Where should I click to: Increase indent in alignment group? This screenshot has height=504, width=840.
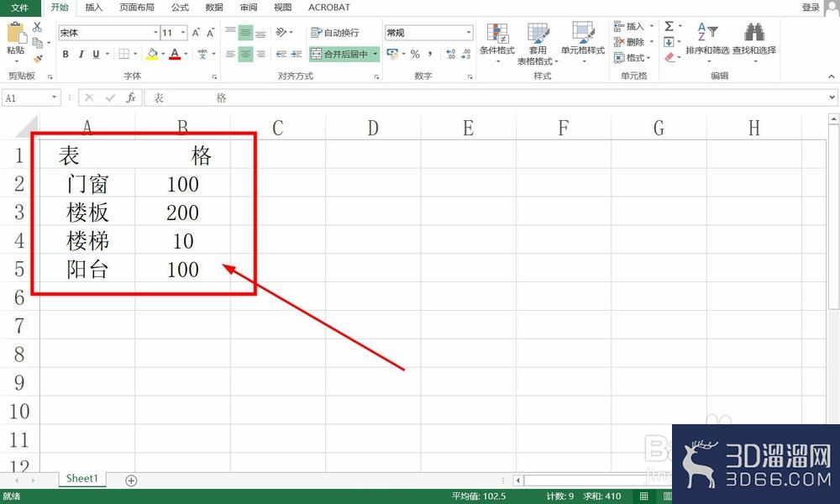point(297,54)
